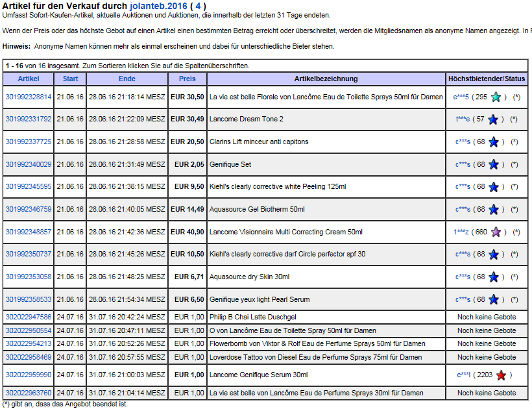Click the blue star in the Lancome Dream Tone 2 row

(x=492, y=119)
